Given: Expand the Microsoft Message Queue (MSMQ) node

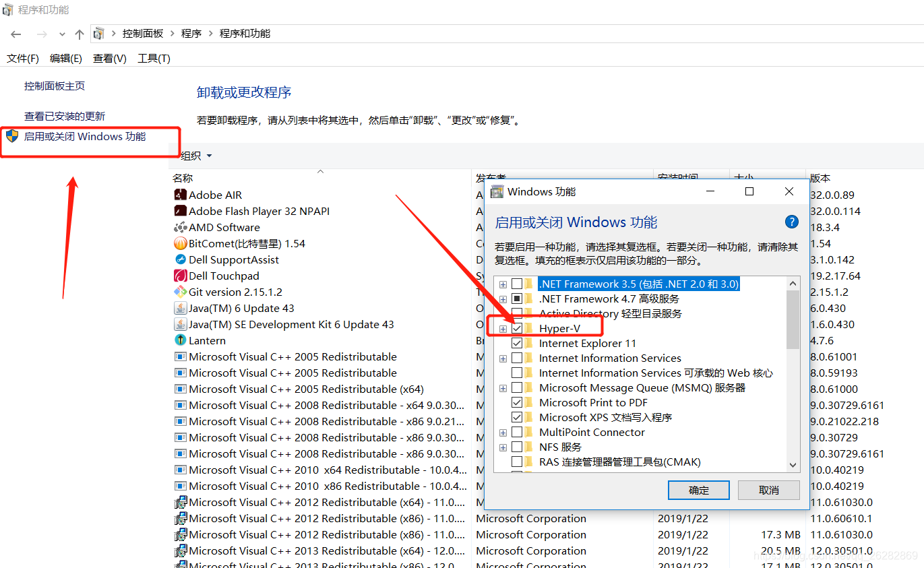Looking at the screenshot, I should click(x=503, y=387).
